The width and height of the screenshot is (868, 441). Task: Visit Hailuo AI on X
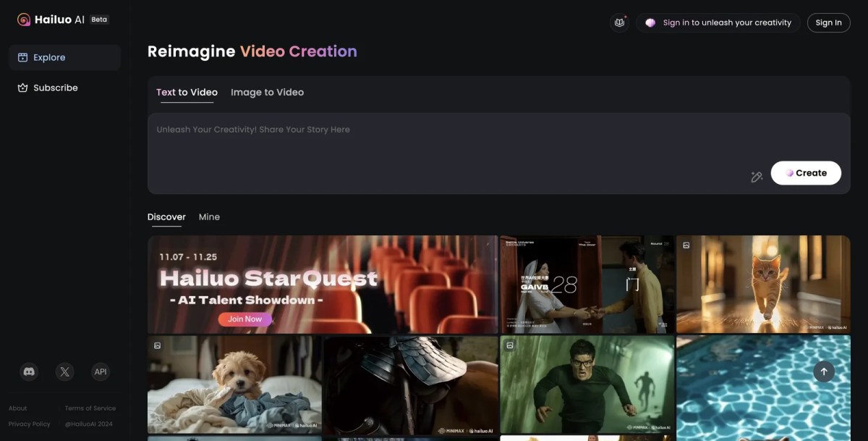(x=64, y=371)
